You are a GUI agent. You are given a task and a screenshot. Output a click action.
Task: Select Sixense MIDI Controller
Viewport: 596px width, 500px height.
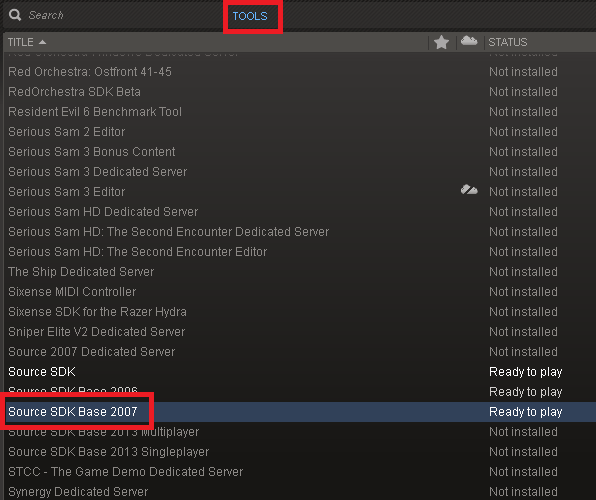(72, 292)
